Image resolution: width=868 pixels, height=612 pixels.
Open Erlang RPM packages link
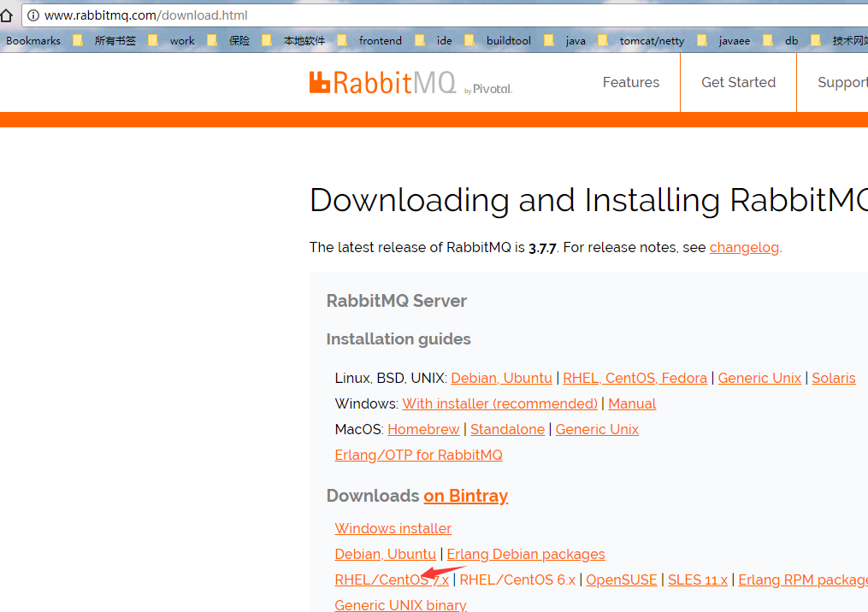coord(803,580)
